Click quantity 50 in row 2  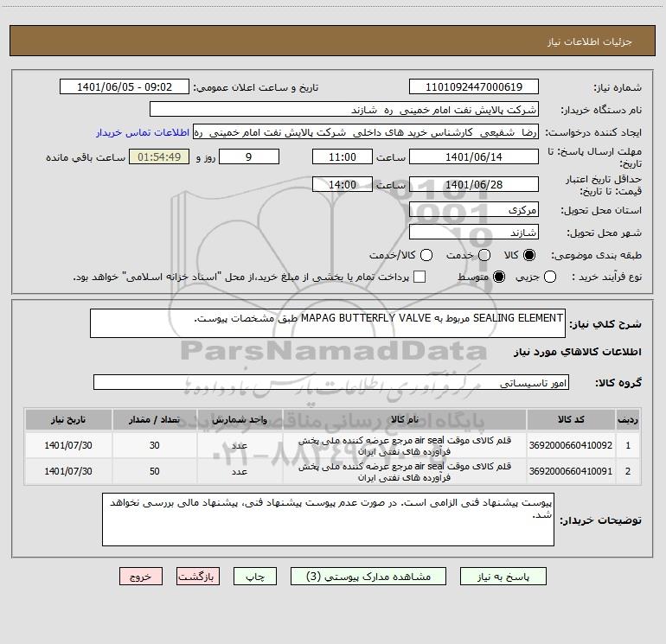coord(154,471)
